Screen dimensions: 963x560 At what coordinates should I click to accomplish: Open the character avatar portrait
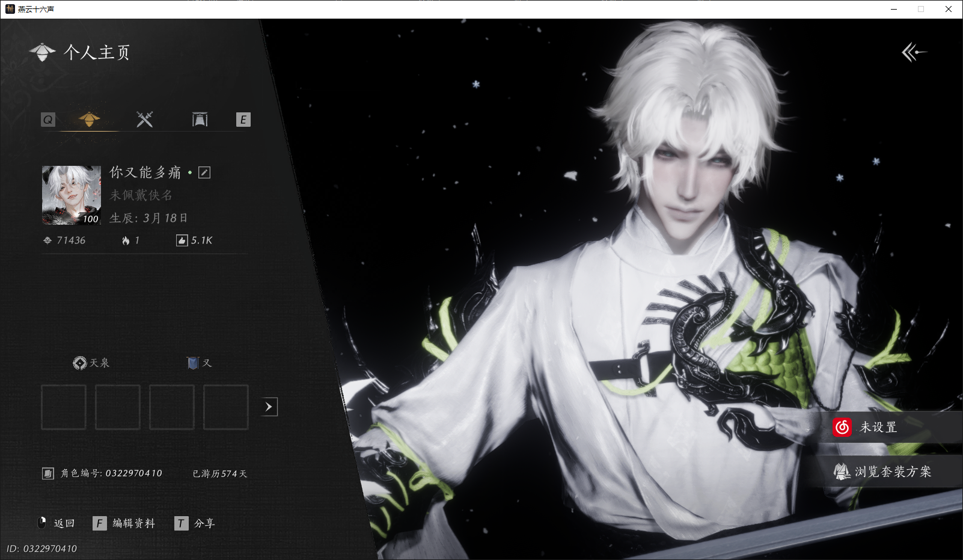(72, 195)
